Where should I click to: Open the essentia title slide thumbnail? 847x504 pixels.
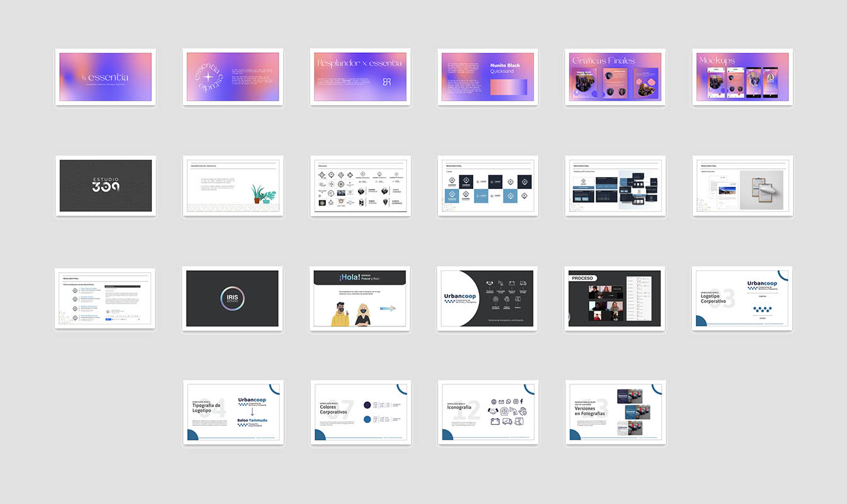tap(105, 77)
